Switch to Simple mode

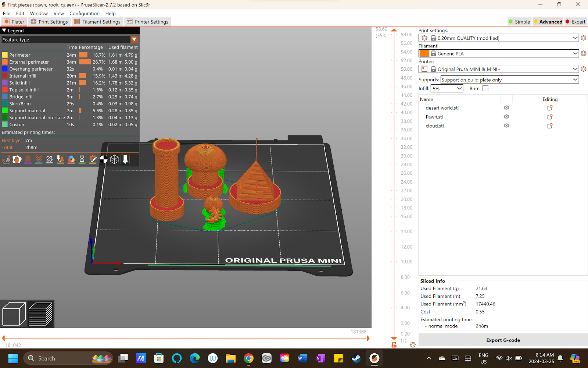pos(519,22)
